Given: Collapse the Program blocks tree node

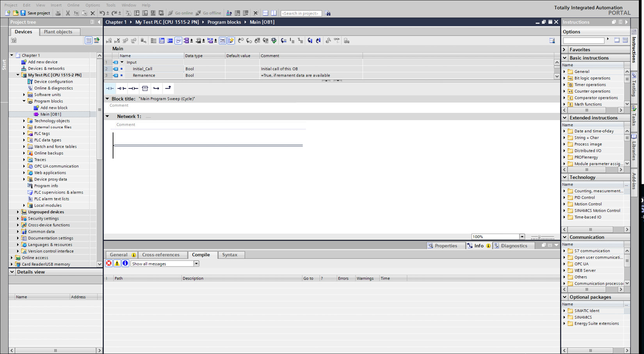Looking at the screenshot, I should coord(24,101).
